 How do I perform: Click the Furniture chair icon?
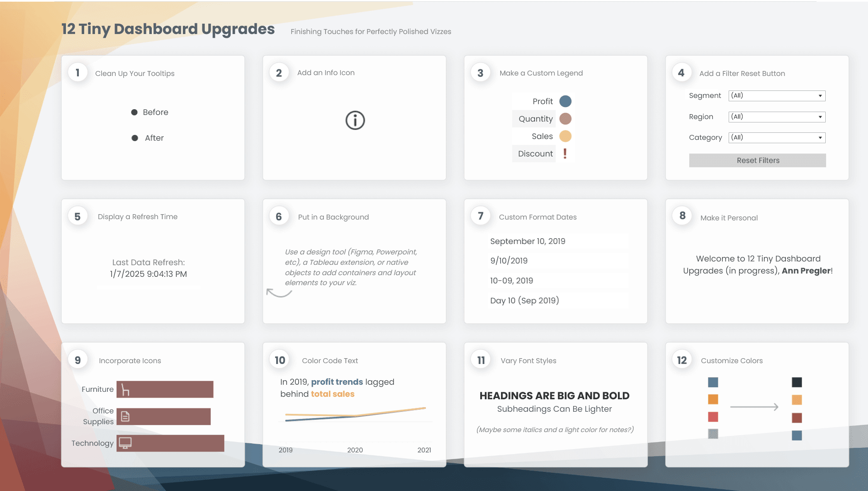pyautogui.click(x=125, y=390)
